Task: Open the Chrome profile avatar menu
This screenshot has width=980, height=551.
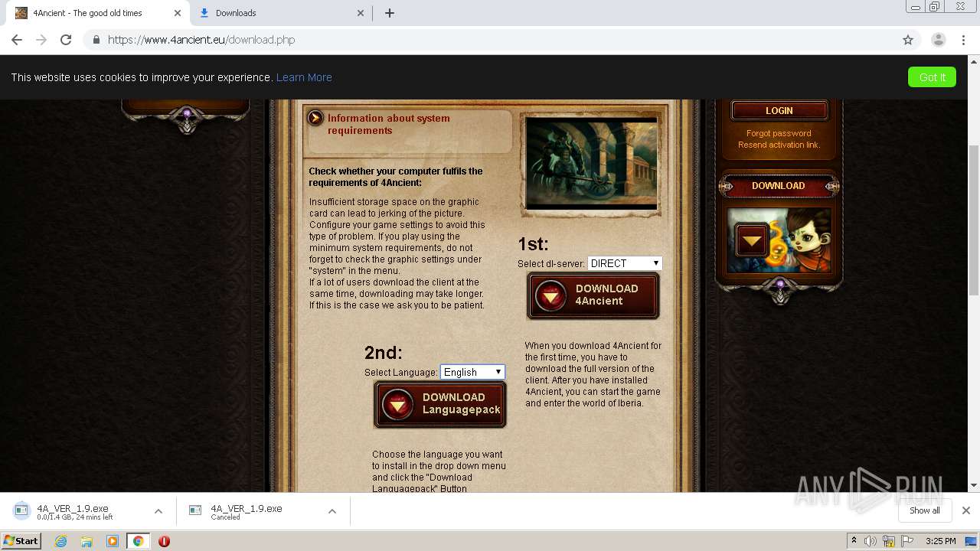Action: pyautogui.click(x=939, y=40)
